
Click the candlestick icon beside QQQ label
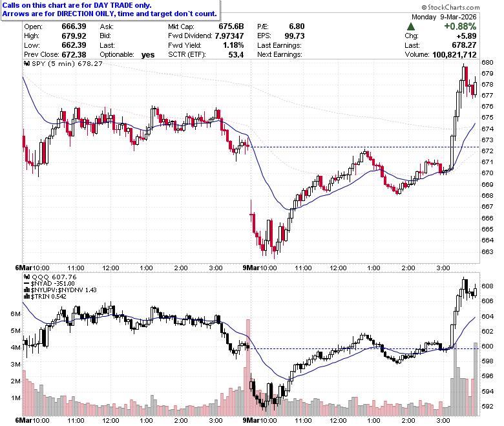(x=27, y=277)
